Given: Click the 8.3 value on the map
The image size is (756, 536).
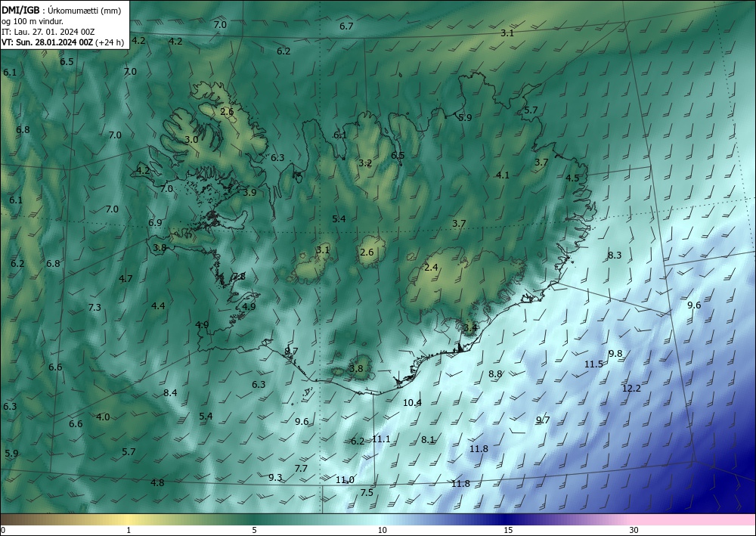Looking at the screenshot, I should click(614, 256).
